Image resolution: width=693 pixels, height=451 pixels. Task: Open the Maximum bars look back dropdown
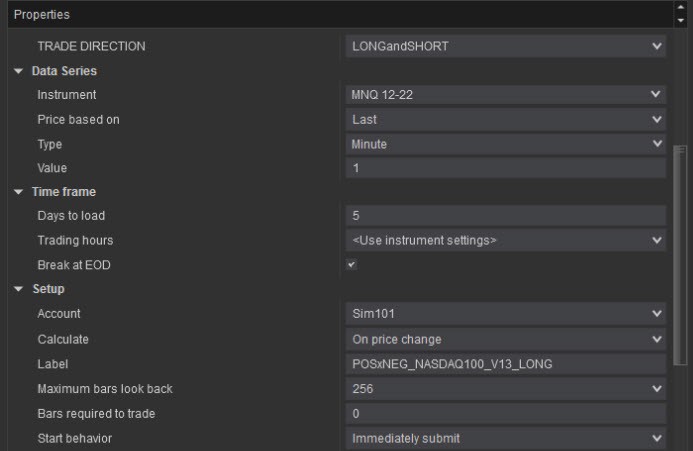click(505, 388)
